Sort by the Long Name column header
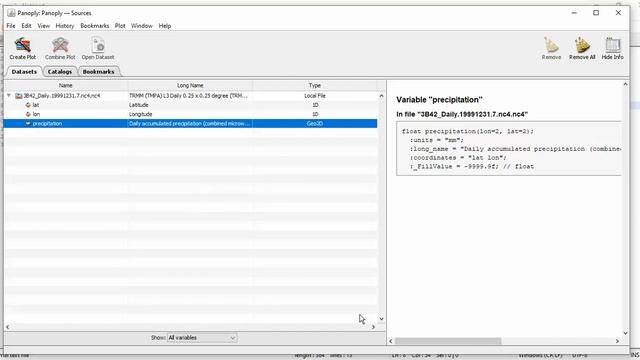Screen dimensions: 640x360 tap(190, 85)
